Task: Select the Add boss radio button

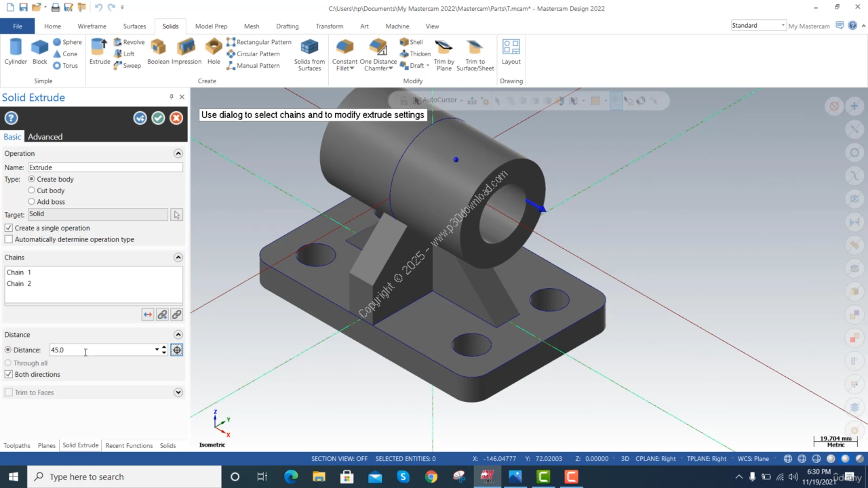Action: click(x=31, y=202)
